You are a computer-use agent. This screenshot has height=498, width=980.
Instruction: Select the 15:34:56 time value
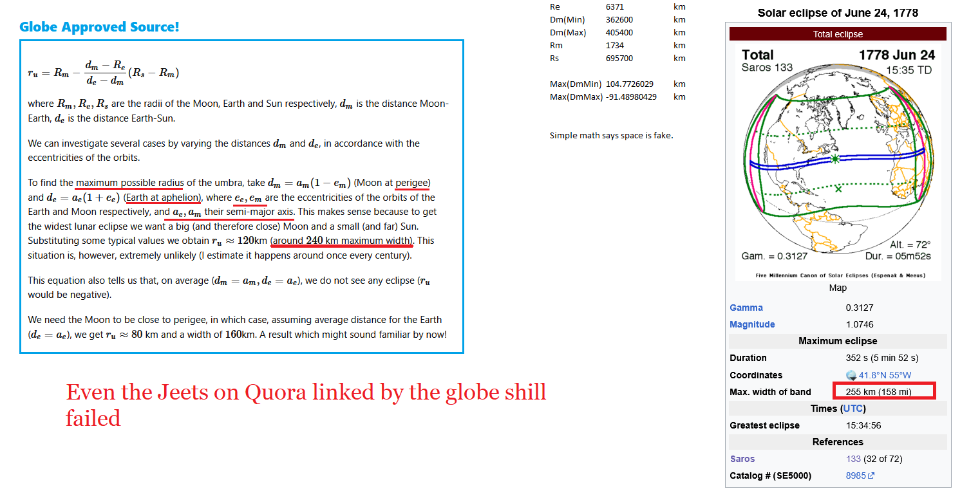click(x=863, y=425)
